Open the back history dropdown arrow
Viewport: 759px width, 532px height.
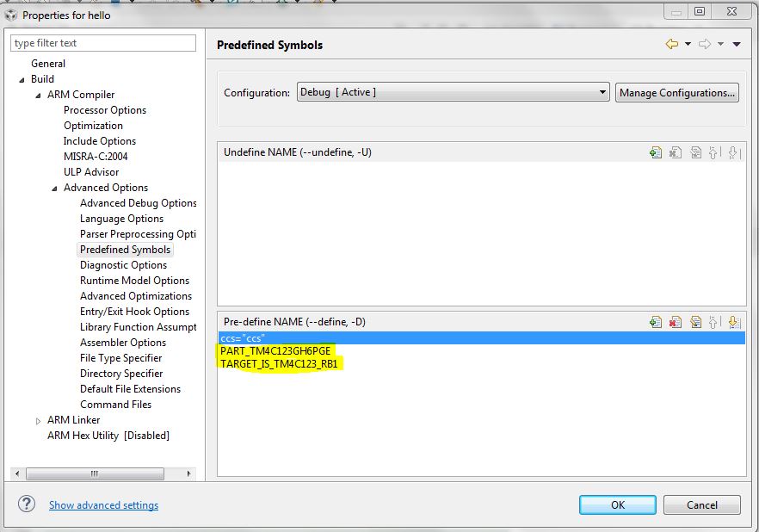click(x=688, y=44)
